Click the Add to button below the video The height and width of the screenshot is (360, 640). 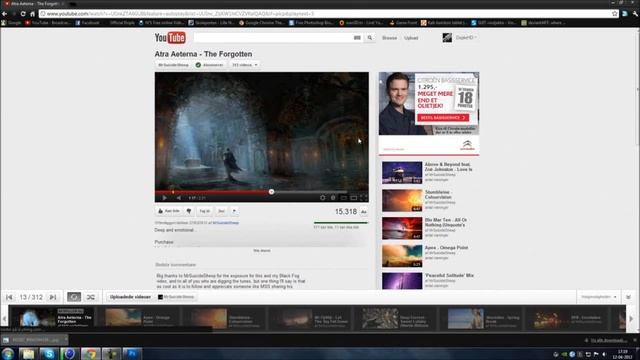[204, 211]
